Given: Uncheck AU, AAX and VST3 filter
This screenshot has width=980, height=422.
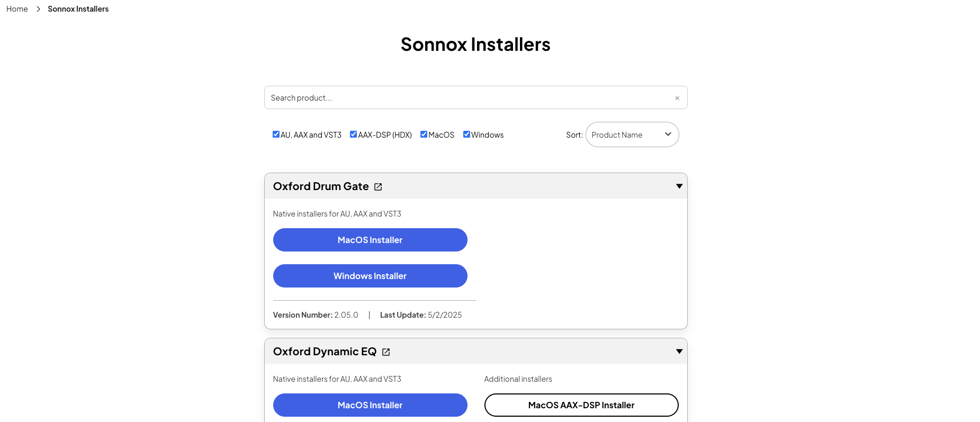Looking at the screenshot, I should [276, 134].
